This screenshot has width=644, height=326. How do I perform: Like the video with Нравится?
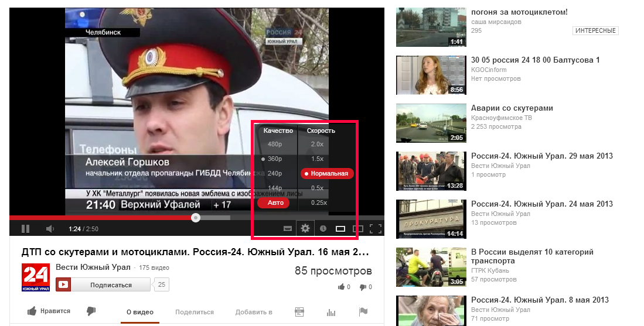tap(49, 311)
